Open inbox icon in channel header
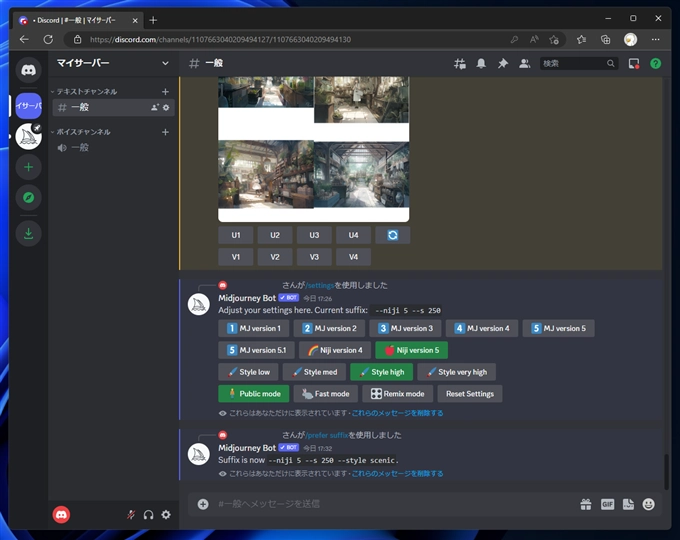Viewport: 680px width, 540px height. click(x=634, y=64)
